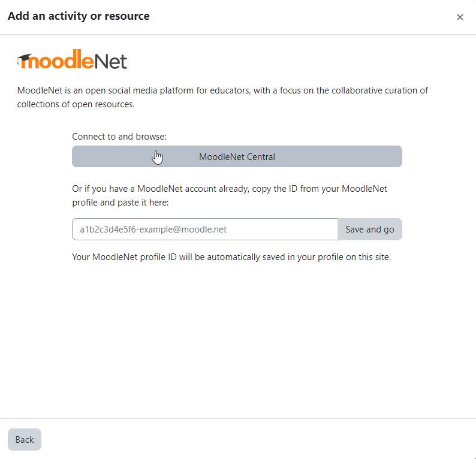Click the word 'educators' in the description

point(230,90)
